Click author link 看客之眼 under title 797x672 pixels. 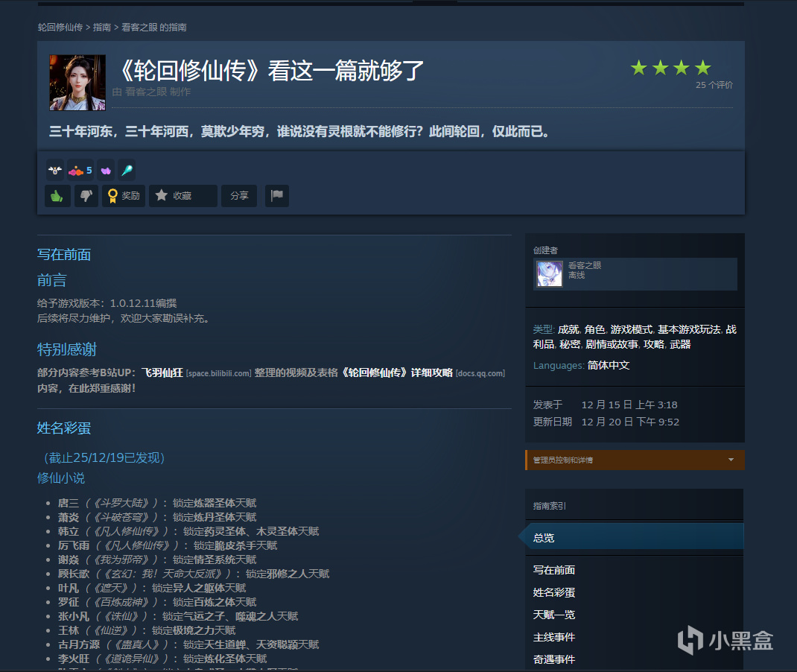coord(146,92)
